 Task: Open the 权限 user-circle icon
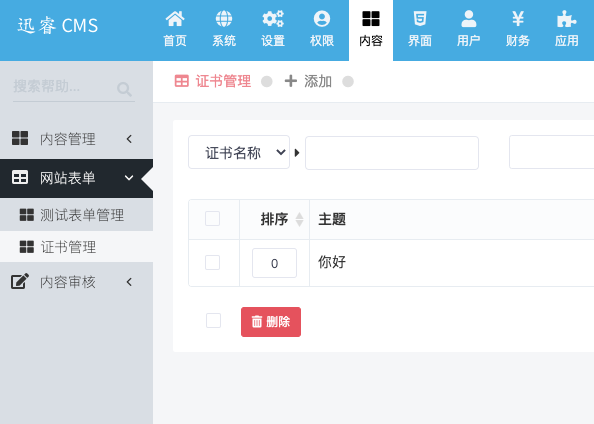[322, 19]
